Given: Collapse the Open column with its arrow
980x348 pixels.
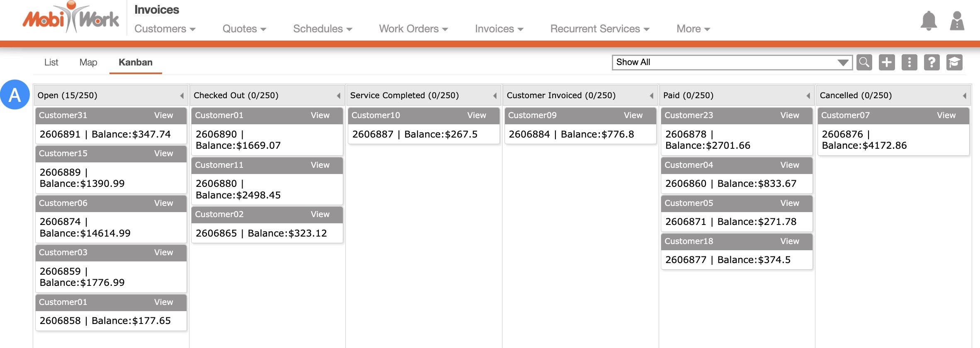Looking at the screenshot, I should (x=182, y=96).
